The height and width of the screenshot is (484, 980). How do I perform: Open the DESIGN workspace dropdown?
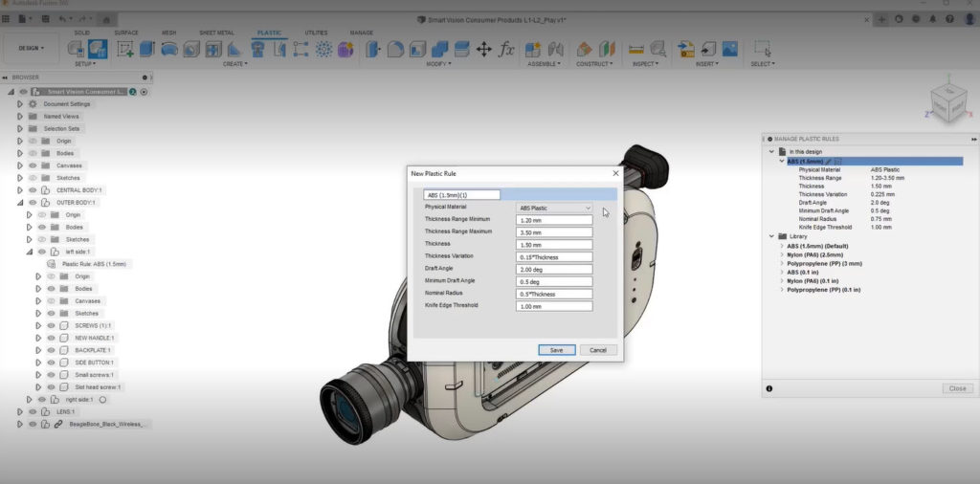[x=30, y=48]
